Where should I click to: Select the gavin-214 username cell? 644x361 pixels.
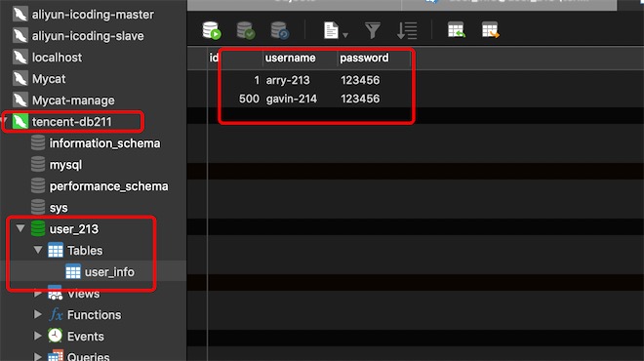291,99
